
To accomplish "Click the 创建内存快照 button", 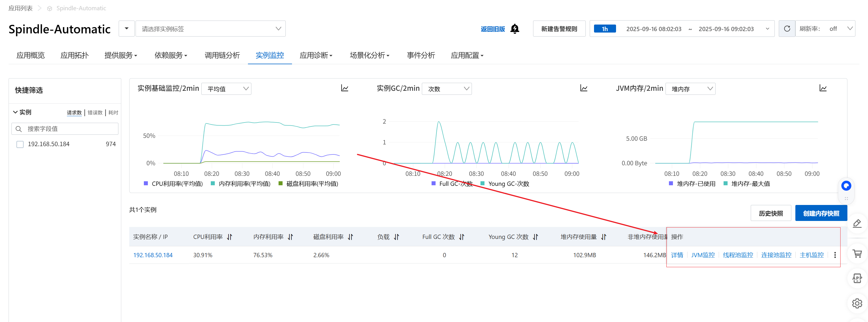I will point(821,213).
